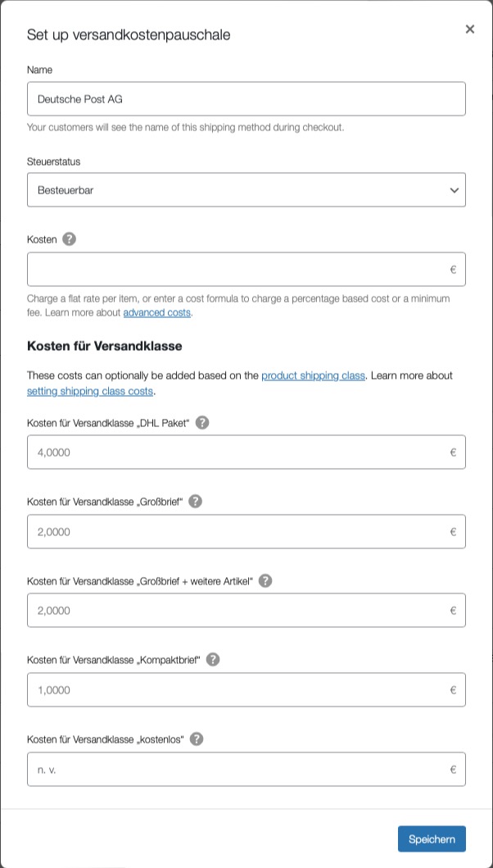This screenshot has width=493, height=868.
Task: Click the help icon next to Kosten
Action: (69, 239)
